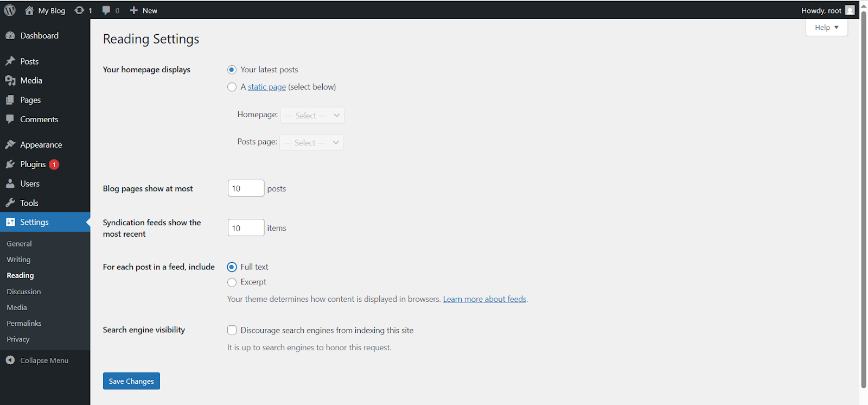Click the root user avatar
Image resolution: width=868 pixels, height=405 pixels.
click(x=850, y=10)
